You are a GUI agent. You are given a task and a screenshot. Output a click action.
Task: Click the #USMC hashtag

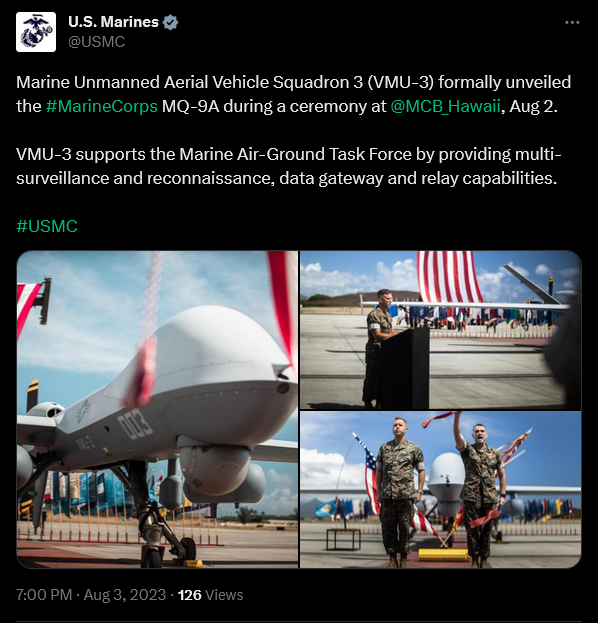(x=47, y=226)
